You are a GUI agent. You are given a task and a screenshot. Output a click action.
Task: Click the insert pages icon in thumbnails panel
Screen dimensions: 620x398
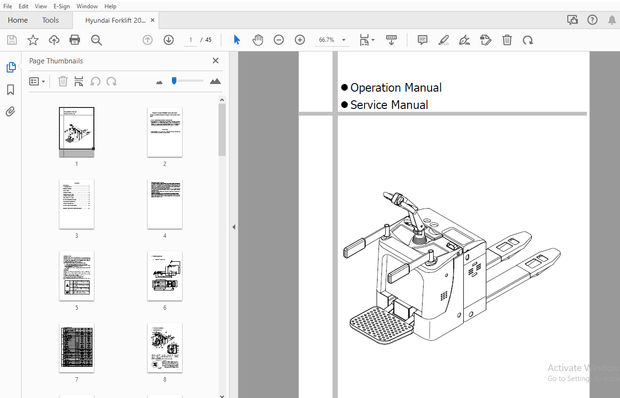click(x=79, y=81)
